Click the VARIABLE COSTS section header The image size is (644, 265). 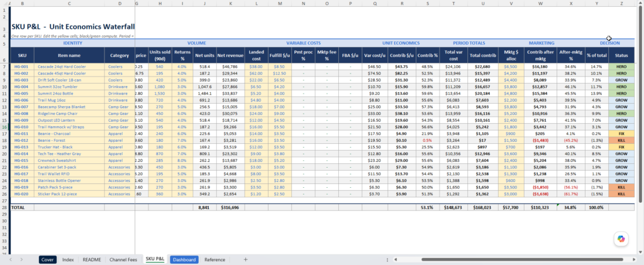coord(304,43)
